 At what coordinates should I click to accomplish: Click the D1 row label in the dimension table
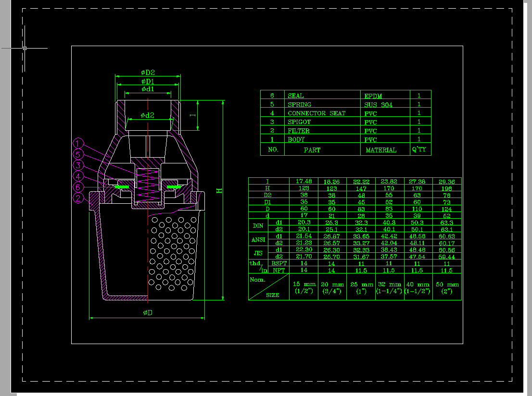[x=268, y=202]
